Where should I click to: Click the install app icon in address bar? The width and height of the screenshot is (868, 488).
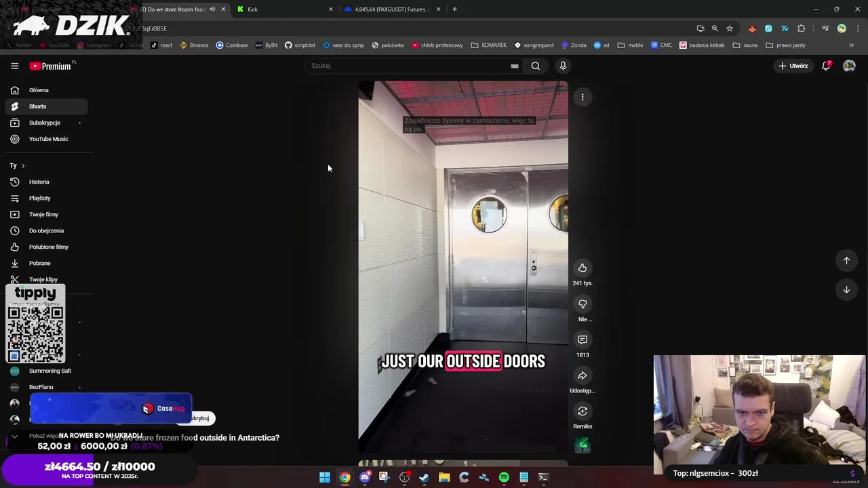point(701,28)
